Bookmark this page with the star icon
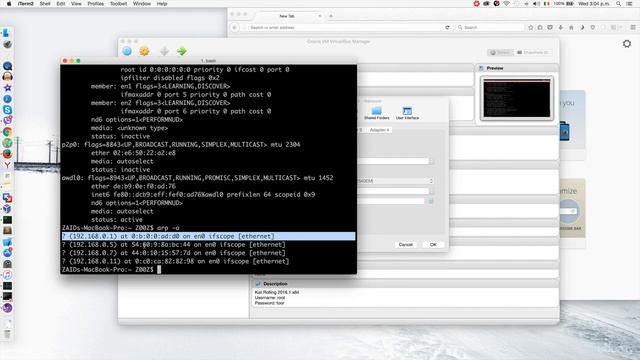640x360 pixels. tap(531, 27)
